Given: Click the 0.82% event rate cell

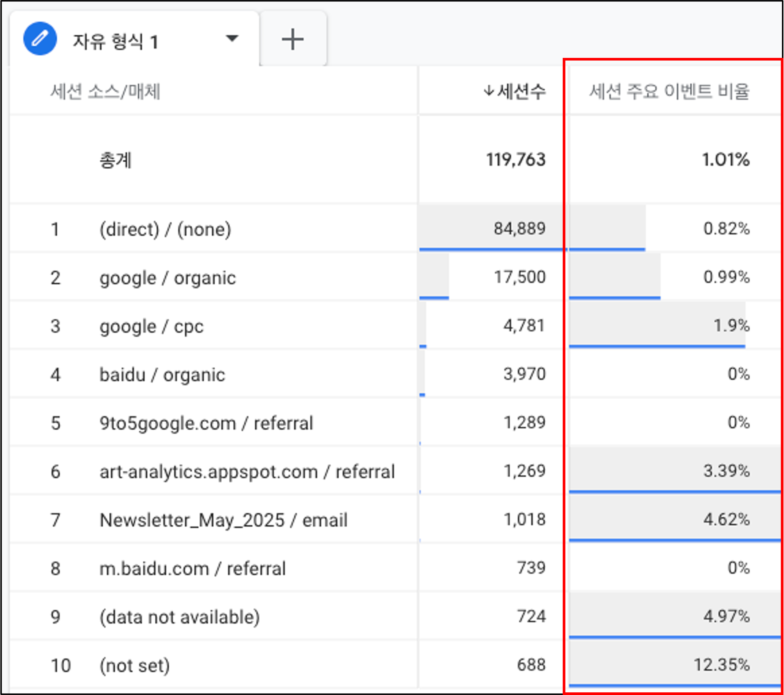Looking at the screenshot, I should click(x=726, y=228).
